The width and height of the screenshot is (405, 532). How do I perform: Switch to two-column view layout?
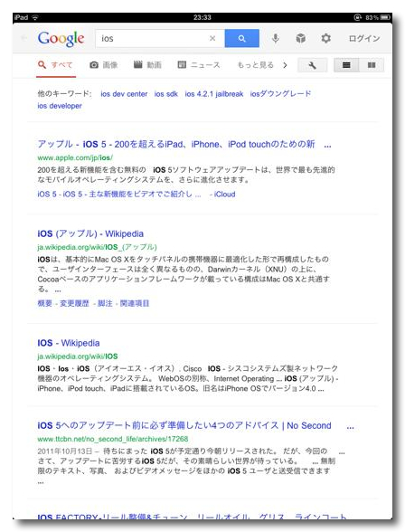[372, 65]
